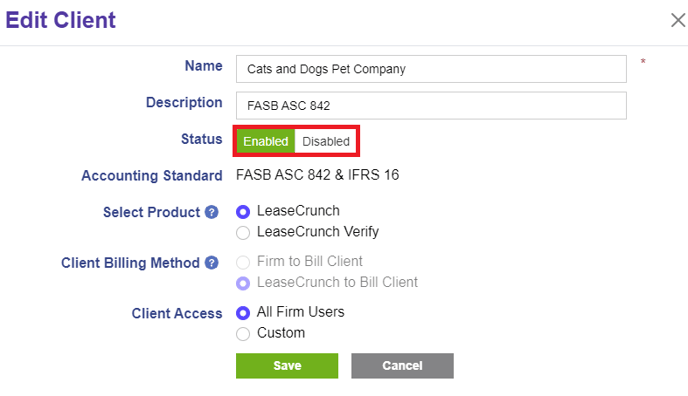Set client status to Enabled
Screen dimensions: 688x396
[265, 141]
